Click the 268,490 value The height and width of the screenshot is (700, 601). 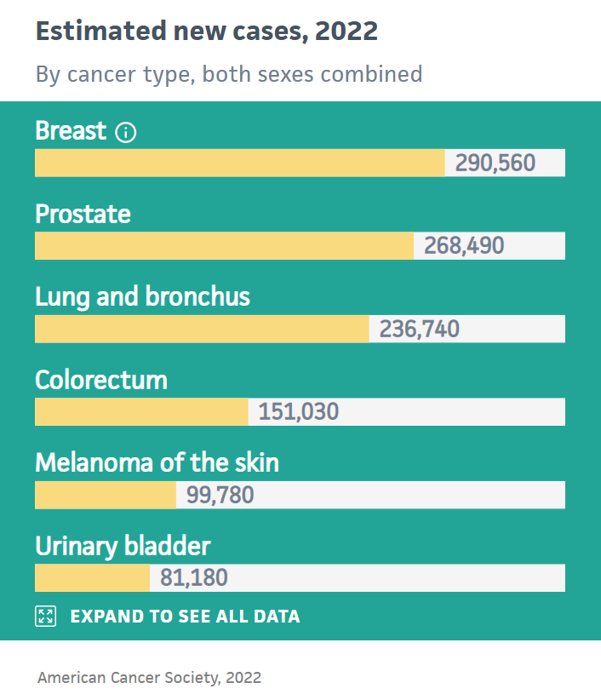(464, 245)
